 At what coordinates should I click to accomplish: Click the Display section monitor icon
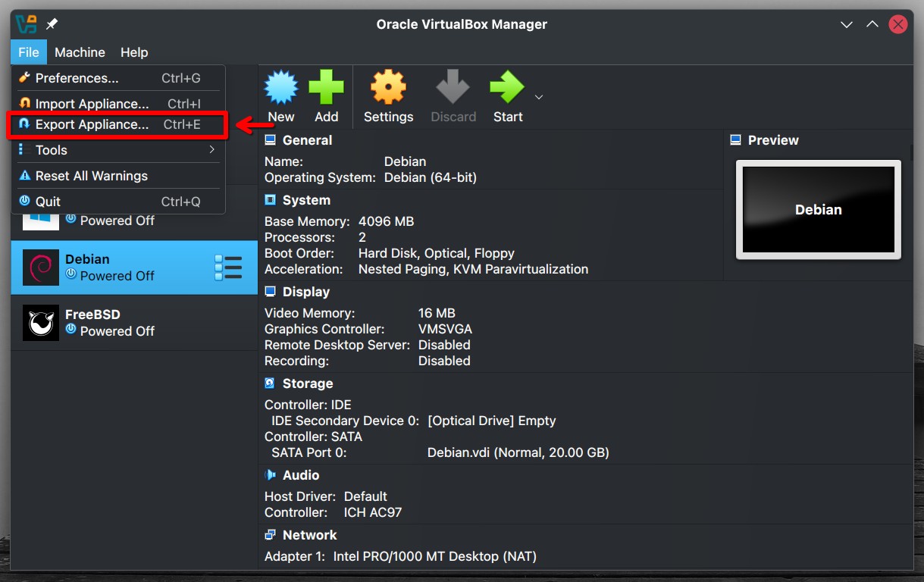pyautogui.click(x=270, y=292)
